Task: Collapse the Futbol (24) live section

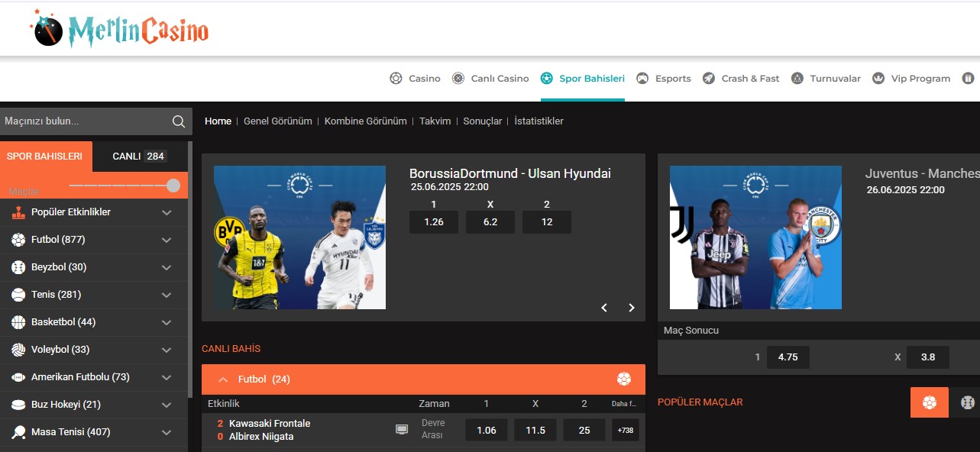Action: (223, 379)
